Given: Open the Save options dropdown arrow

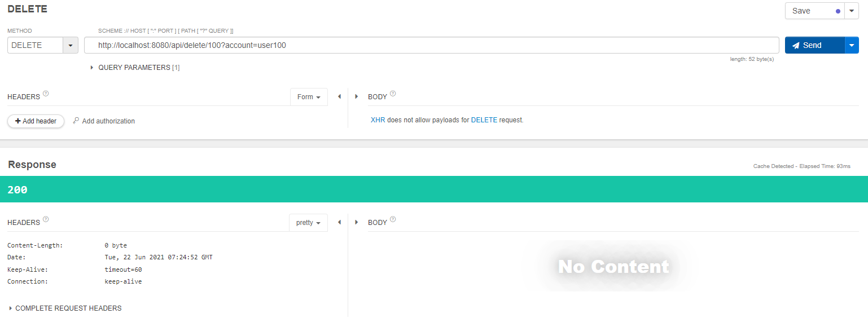Looking at the screenshot, I should click(x=852, y=11).
